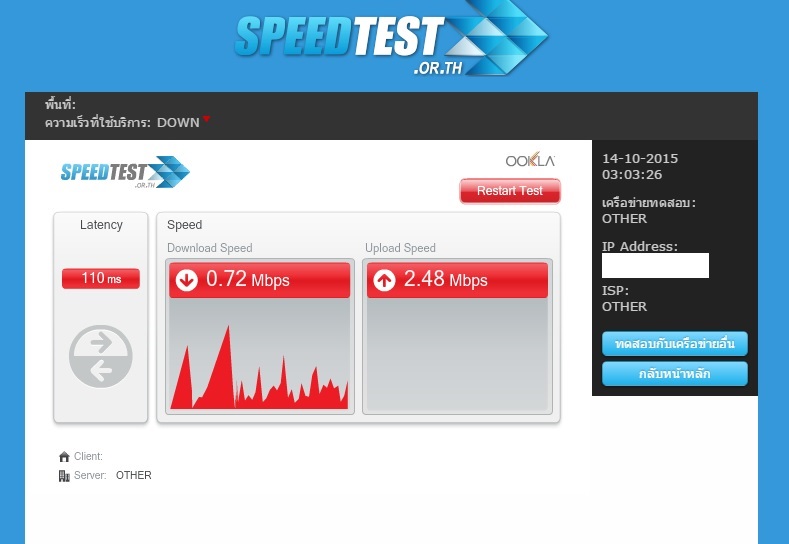Click the blank IP Address field
Screen dimensions: 789x544
pyautogui.click(x=655, y=265)
